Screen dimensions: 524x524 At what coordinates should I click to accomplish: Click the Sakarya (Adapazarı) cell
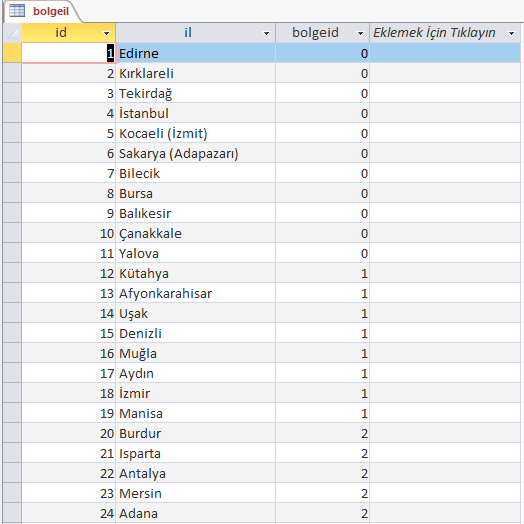coord(195,153)
